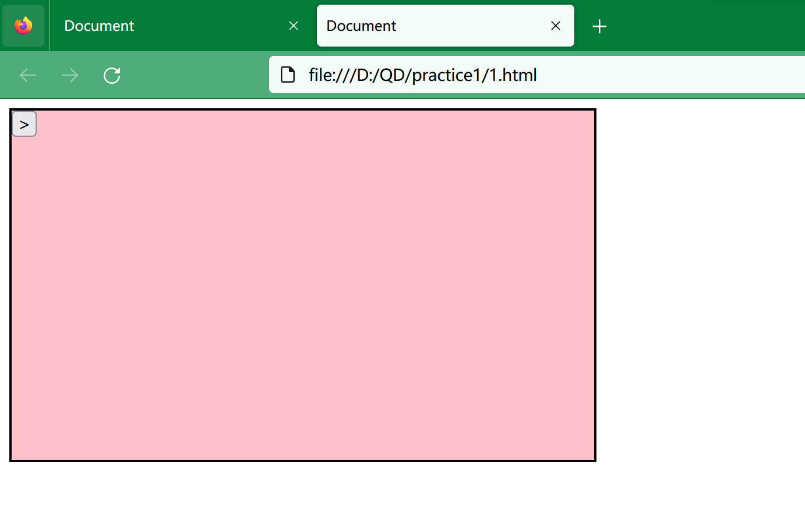Click the page icon in the address bar
The height and width of the screenshot is (532, 805).
pyautogui.click(x=288, y=75)
